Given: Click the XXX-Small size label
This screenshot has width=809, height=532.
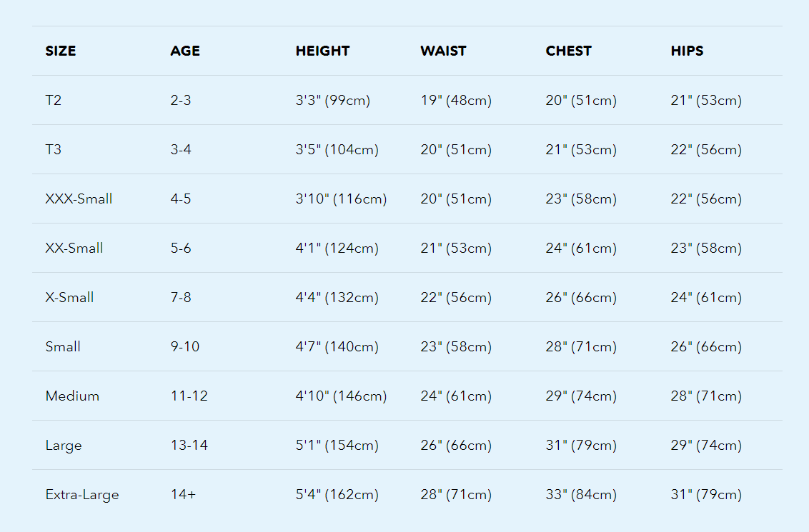Looking at the screenshot, I should point(79,199).
